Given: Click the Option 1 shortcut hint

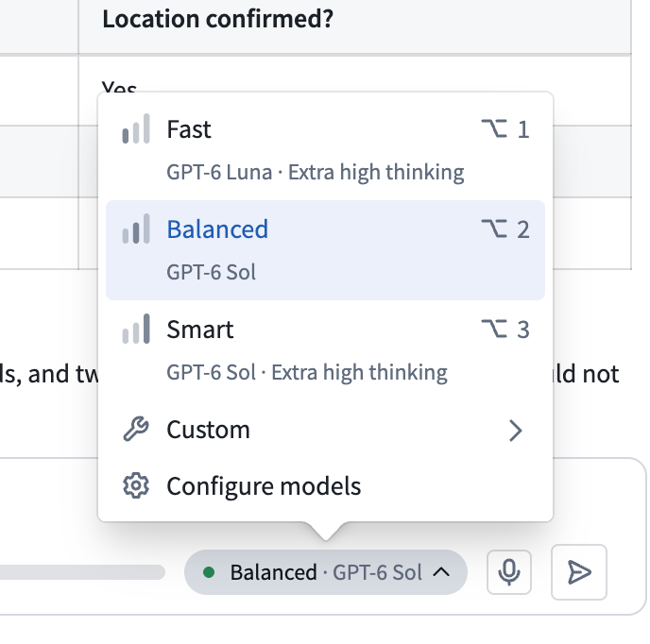Looking at the screenshot, I should [505, 128].
